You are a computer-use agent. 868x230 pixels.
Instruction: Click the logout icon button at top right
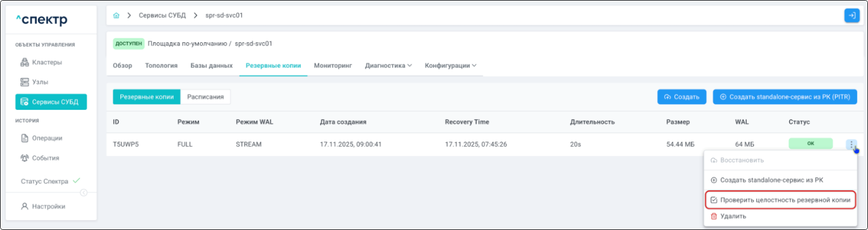(x=852, y=15)
